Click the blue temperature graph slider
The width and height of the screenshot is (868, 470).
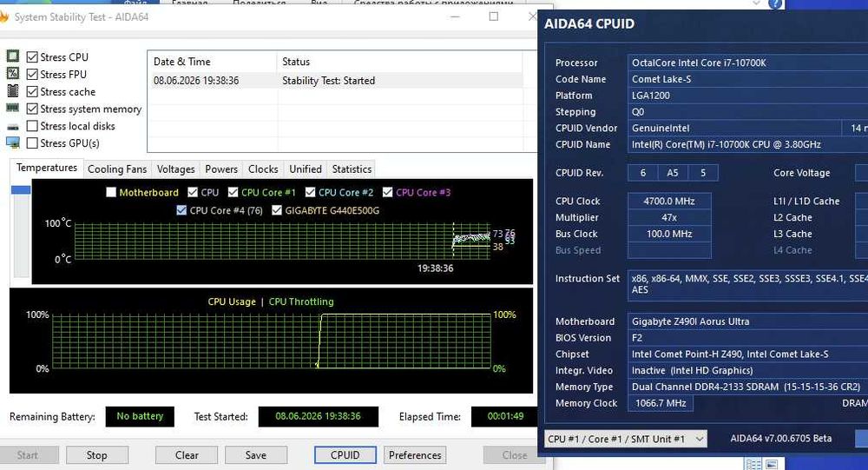click(x=21, y=189)
